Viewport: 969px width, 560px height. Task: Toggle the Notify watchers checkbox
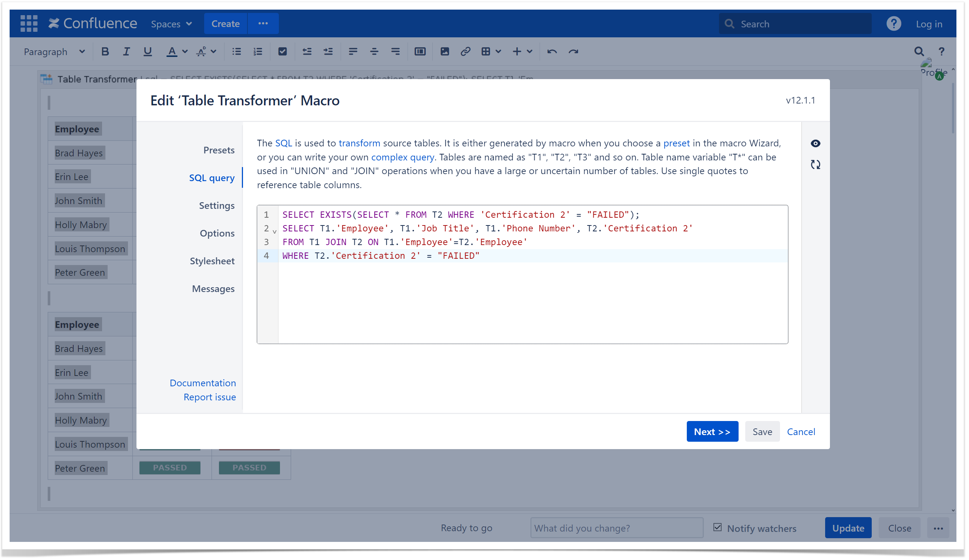pos(717,527)
